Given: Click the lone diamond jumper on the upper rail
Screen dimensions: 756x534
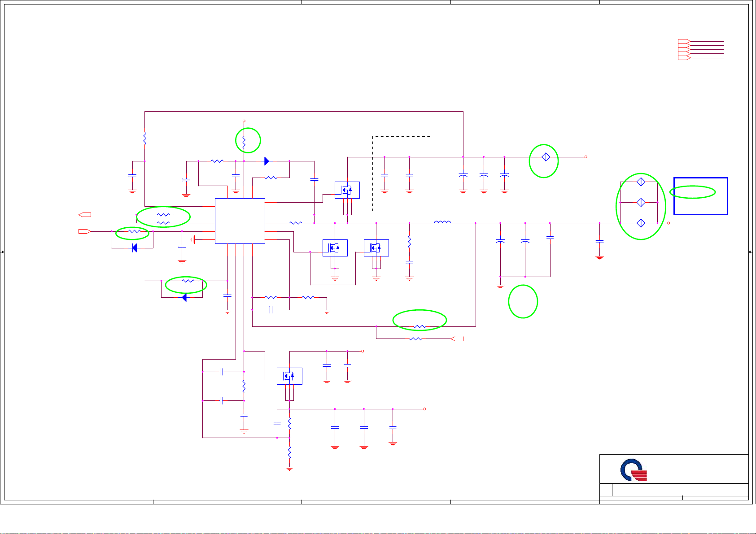Looking at the screenshot, I should (x=546, y=157).
